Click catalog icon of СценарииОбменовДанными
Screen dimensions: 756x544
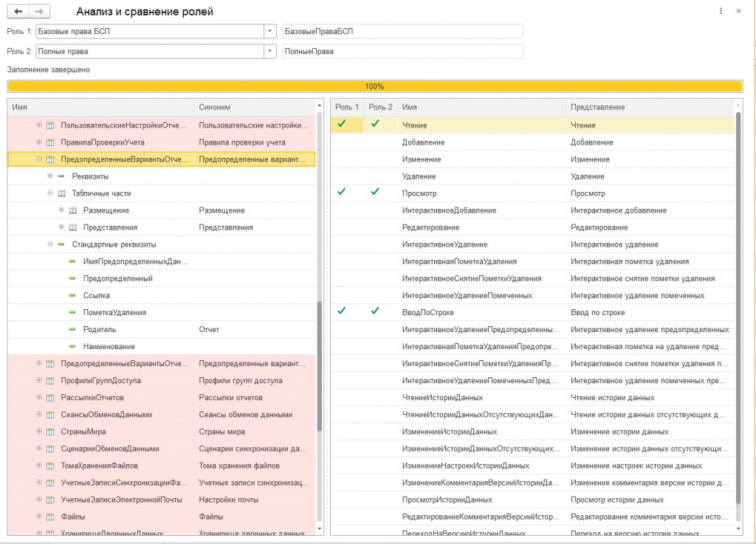(50, 449)
